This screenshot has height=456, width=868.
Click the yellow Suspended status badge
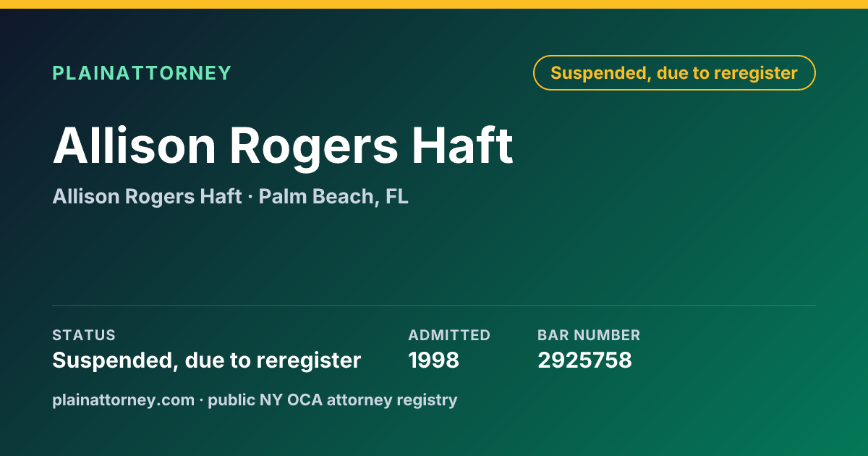674,73
